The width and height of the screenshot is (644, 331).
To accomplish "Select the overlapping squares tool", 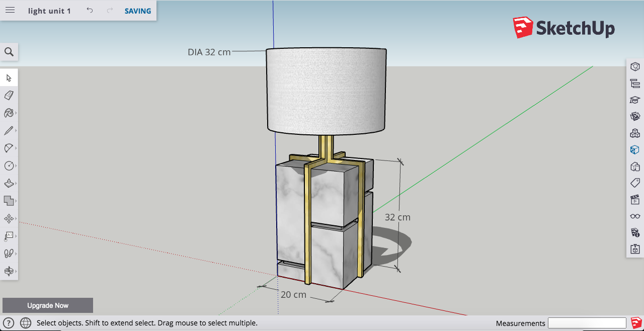I will (9, 201).
